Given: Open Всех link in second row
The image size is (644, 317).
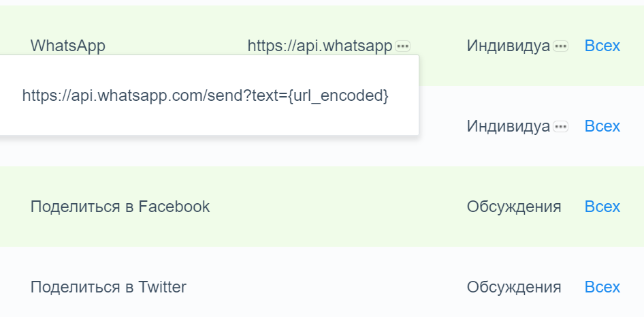Looking at the screenshot, I should point(602,126).
